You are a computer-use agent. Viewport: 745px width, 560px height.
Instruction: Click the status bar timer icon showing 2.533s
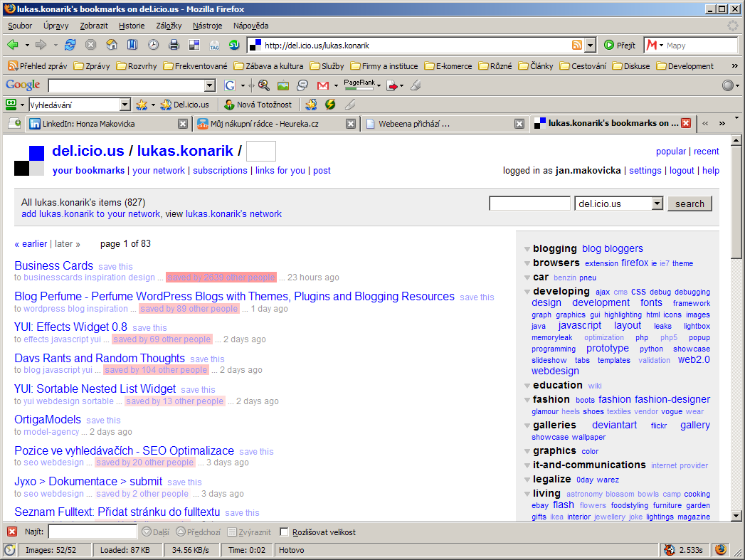point(683,550)
